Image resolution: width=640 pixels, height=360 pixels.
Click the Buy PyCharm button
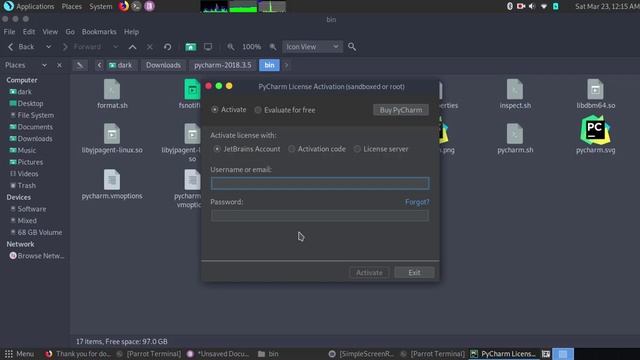click(400, 110)
